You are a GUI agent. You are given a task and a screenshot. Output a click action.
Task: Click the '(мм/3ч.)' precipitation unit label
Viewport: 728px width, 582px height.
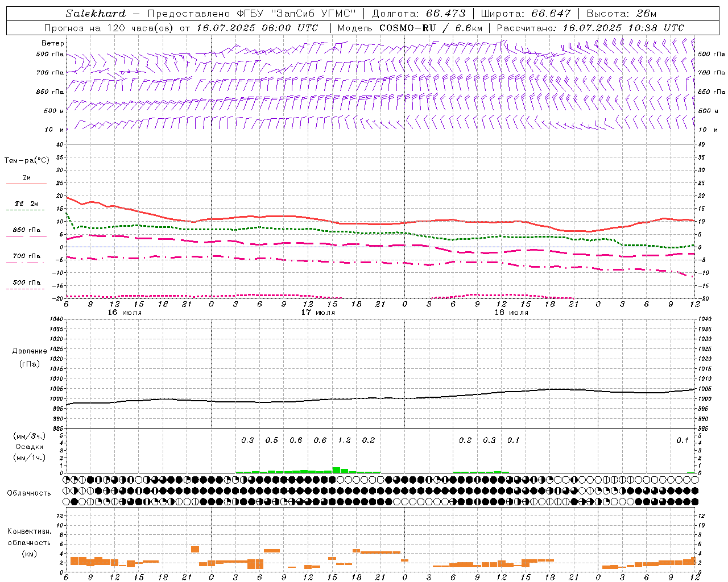[x=30, y=436]
